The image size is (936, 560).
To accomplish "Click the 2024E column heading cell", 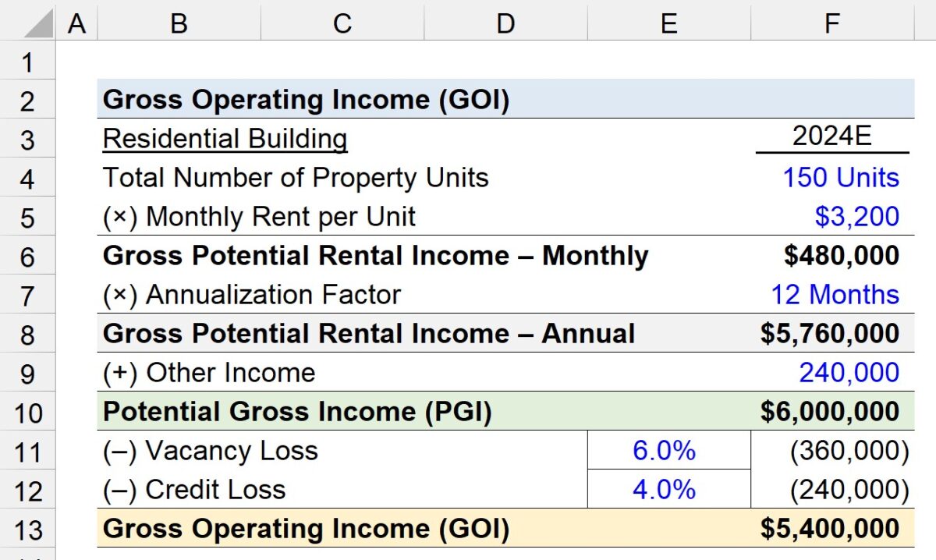I will pyautogui.click(x=831, y=139).
